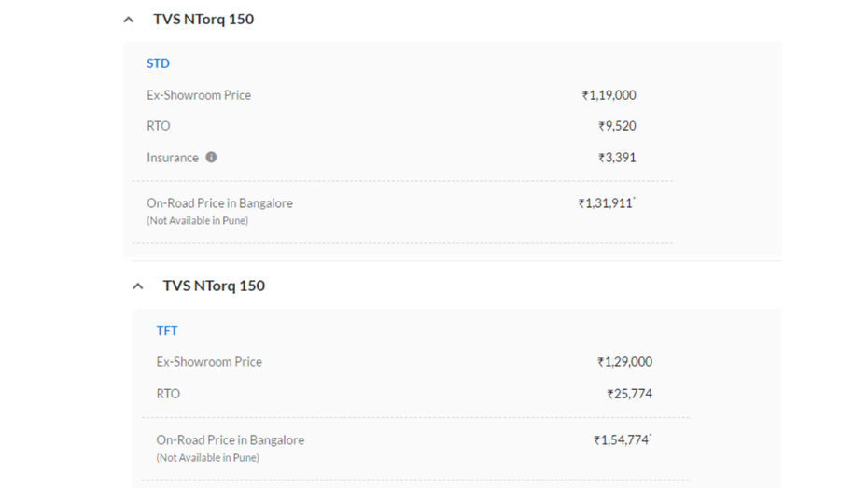Select the TFT RTO amount ₹25,774
This screenshot has height=488, width=868.
[x=629, y=394]
